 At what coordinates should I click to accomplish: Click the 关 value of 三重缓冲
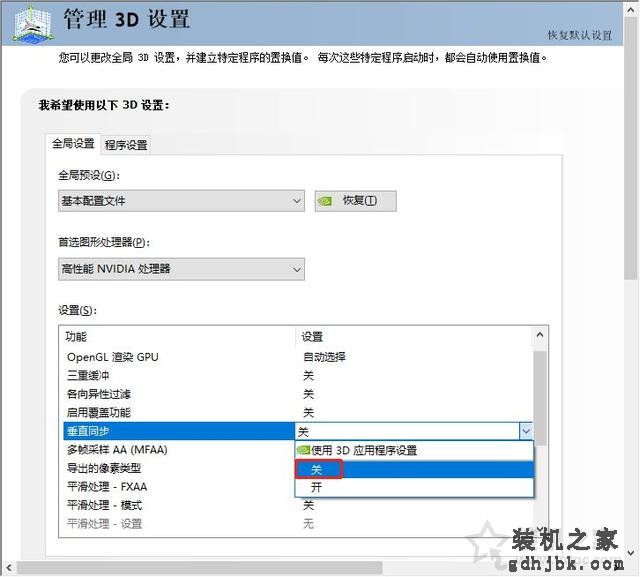[309, 375]
